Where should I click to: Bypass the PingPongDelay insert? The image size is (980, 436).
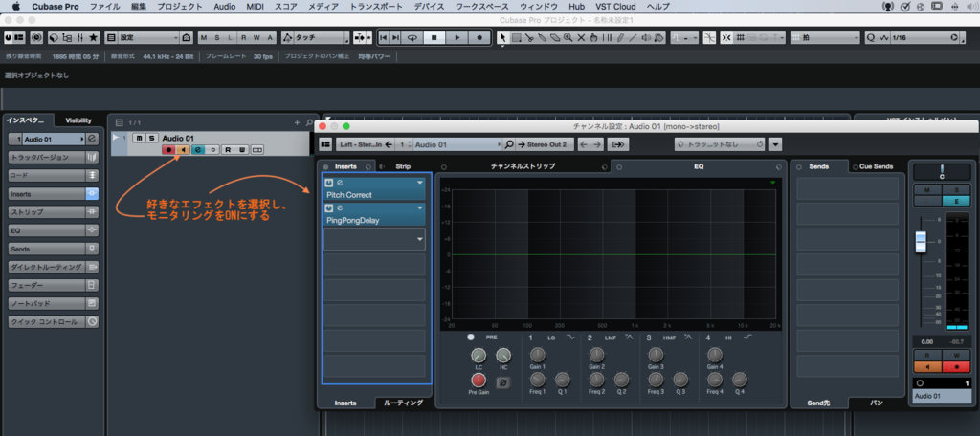pyautogui.click(x=329, y=208)
